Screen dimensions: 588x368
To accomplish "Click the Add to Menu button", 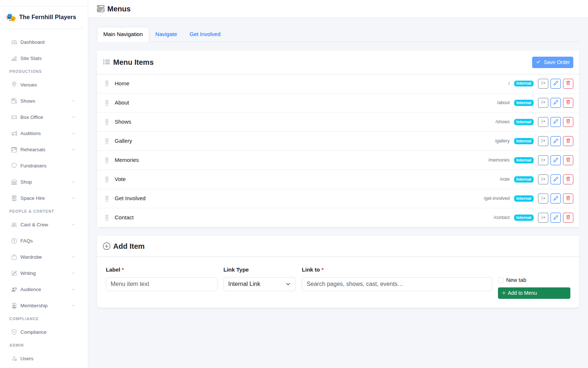I will (x=534, y=293).
